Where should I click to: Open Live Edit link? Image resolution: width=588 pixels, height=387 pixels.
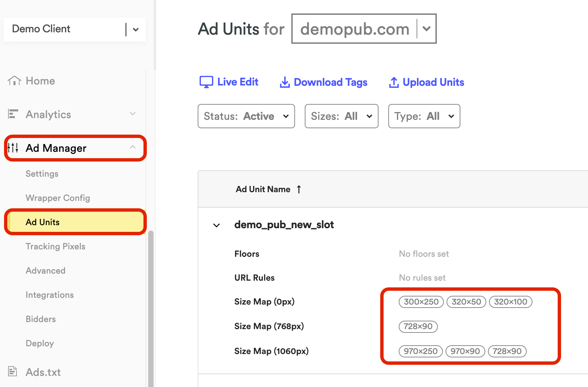pos(238,82)
